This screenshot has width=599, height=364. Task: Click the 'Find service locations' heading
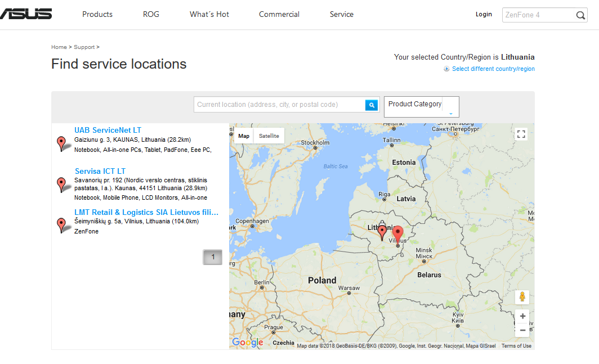pyautogui.click(x=119, y=64)
